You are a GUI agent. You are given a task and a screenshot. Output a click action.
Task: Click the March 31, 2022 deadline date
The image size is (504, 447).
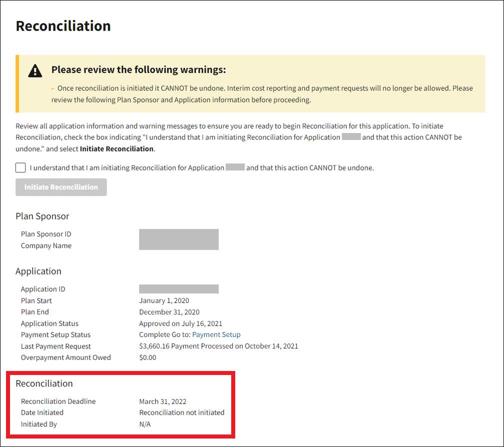point(163,401)
